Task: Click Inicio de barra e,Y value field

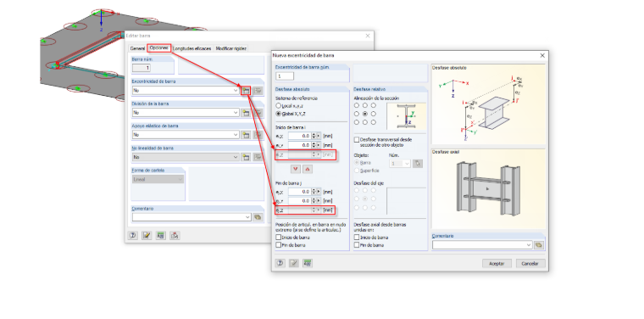Action: click(x=299, y=145)
